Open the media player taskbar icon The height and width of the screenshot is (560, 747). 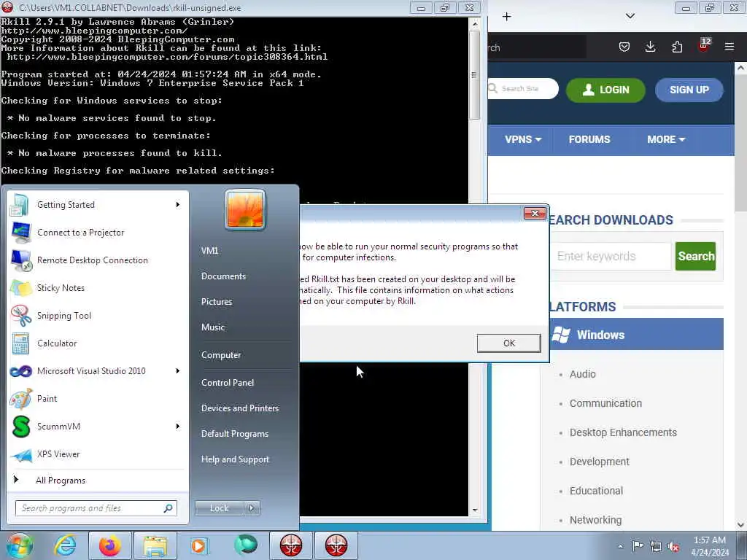[199, 545]
